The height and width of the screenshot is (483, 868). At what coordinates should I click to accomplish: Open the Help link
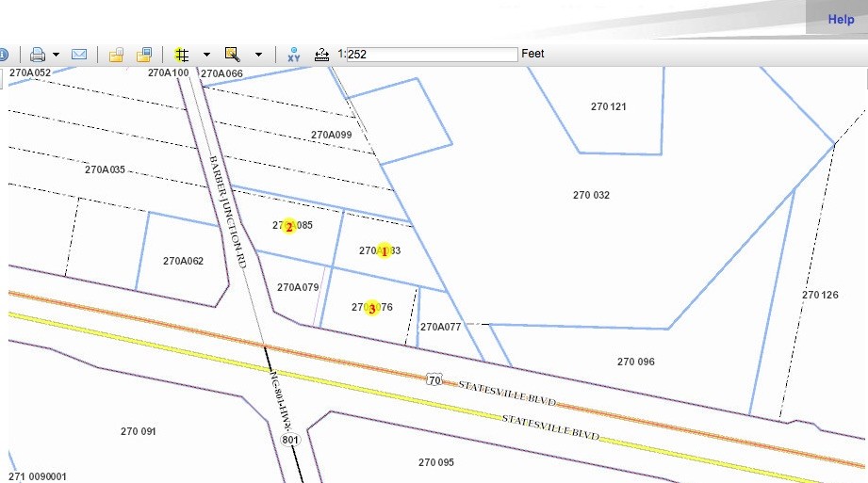(x=841, y=19)
